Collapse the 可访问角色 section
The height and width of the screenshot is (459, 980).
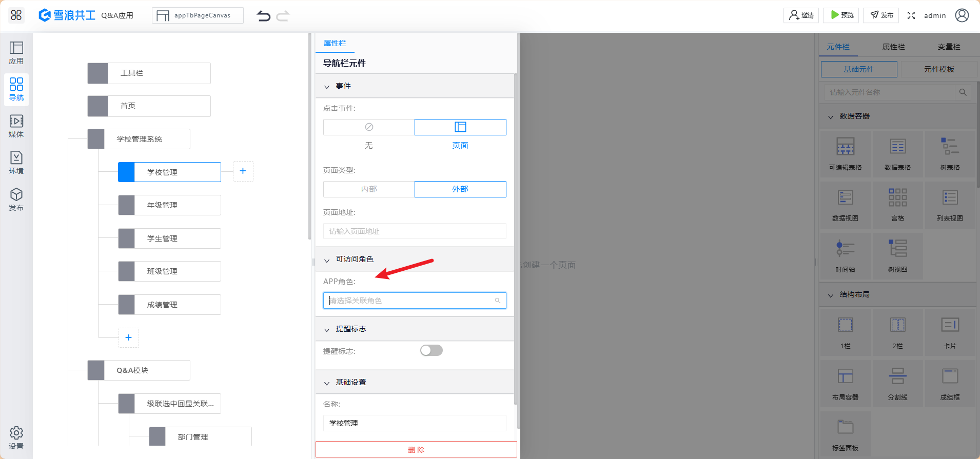(x=327, y=260)
